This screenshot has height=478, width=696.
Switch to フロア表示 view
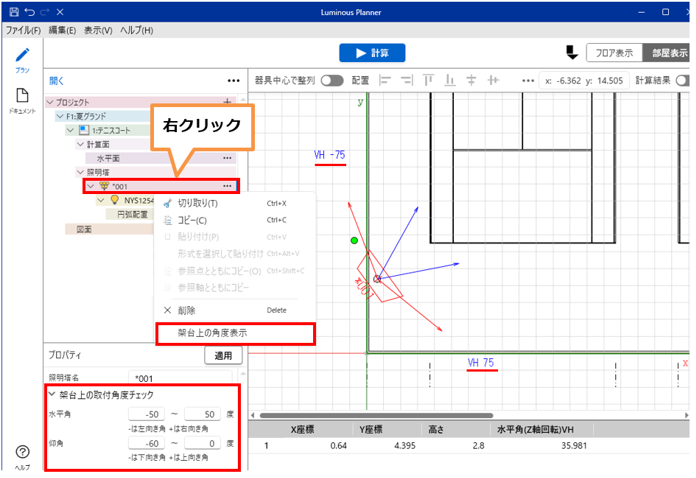613,53
